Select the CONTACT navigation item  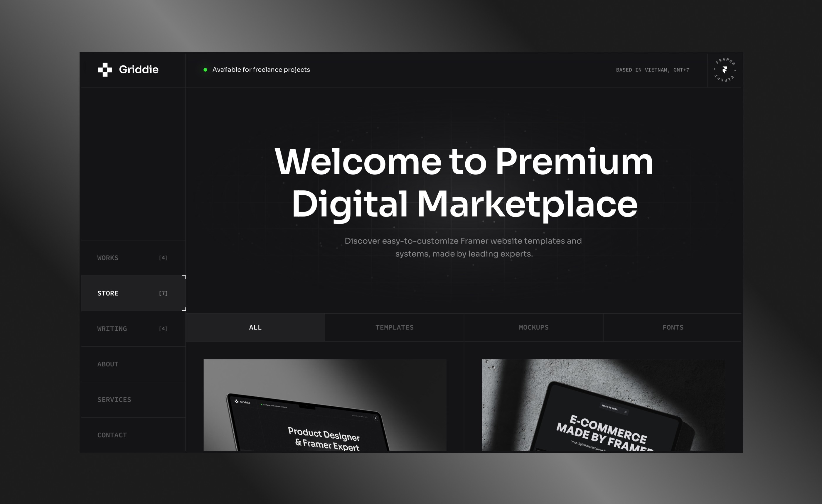coord(112,435)
